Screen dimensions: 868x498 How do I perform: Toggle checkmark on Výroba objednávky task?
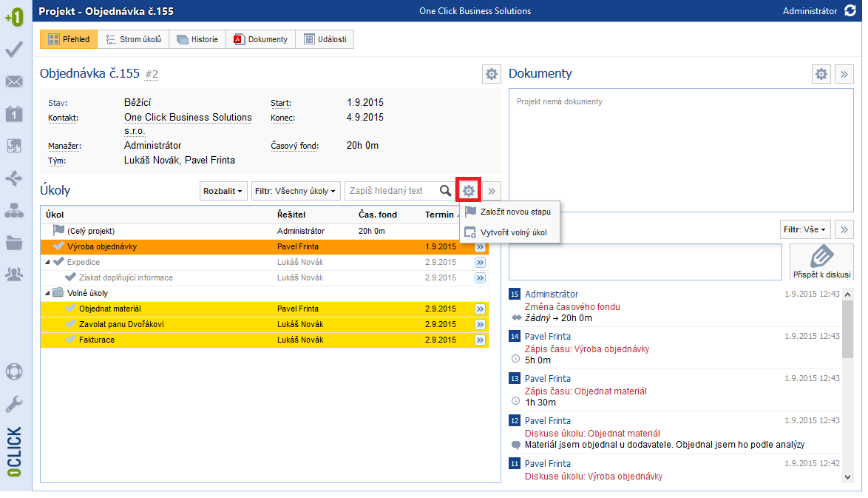coord(59,246)
